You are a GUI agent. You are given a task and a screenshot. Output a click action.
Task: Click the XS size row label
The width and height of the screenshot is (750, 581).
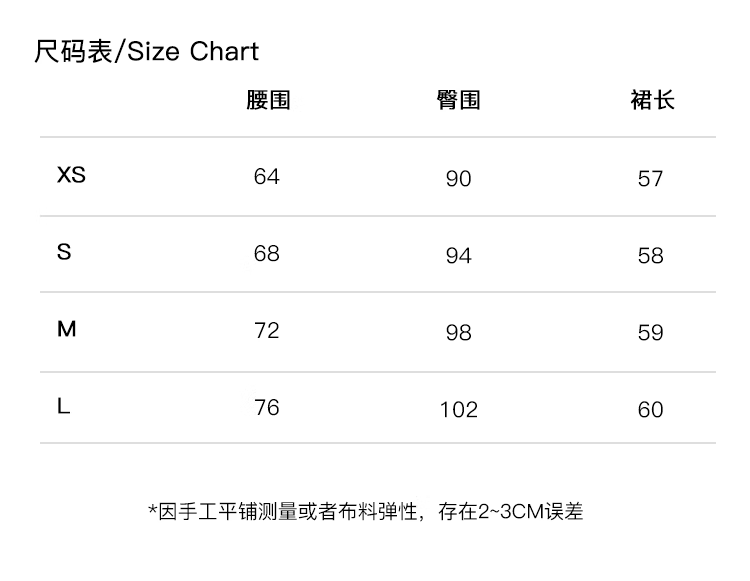(72, 175)
